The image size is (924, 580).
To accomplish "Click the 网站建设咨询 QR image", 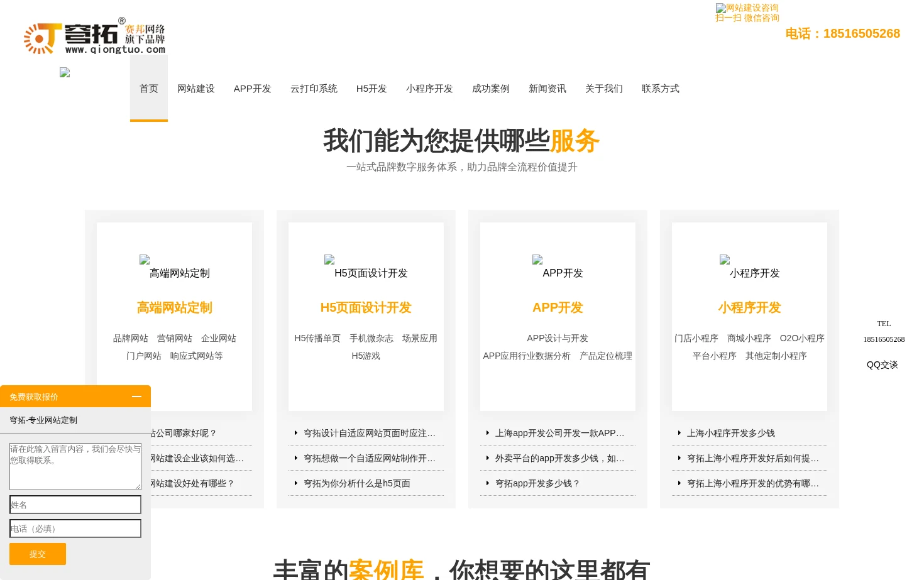I will pos(747,8).
